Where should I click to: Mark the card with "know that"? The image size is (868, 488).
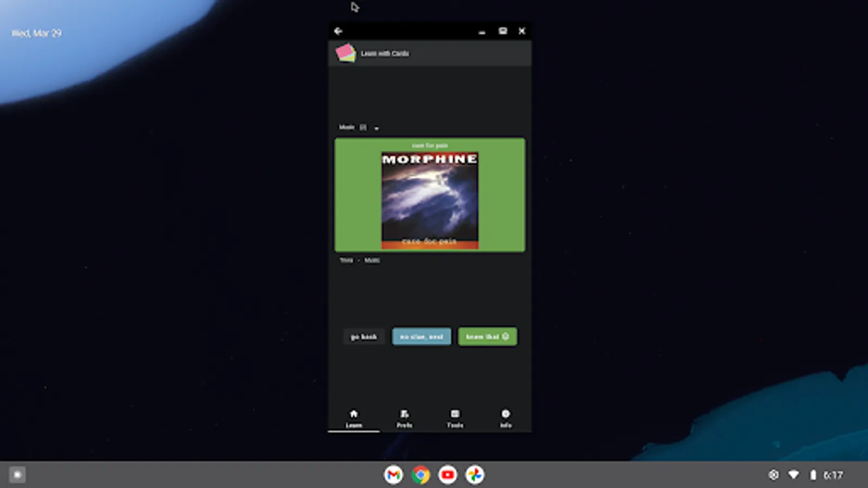tap(487, 337)
